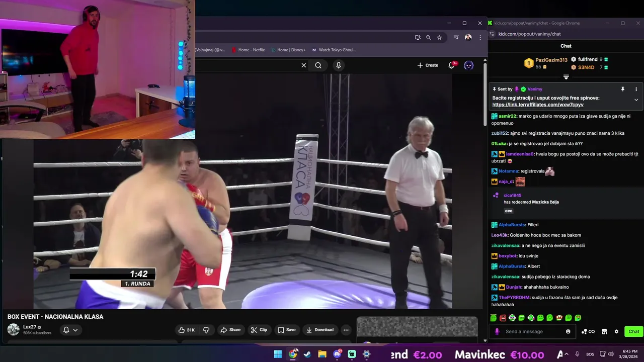Open the emoji picker in message box
This screenshot has width=644, height=362.
(568, 331)
